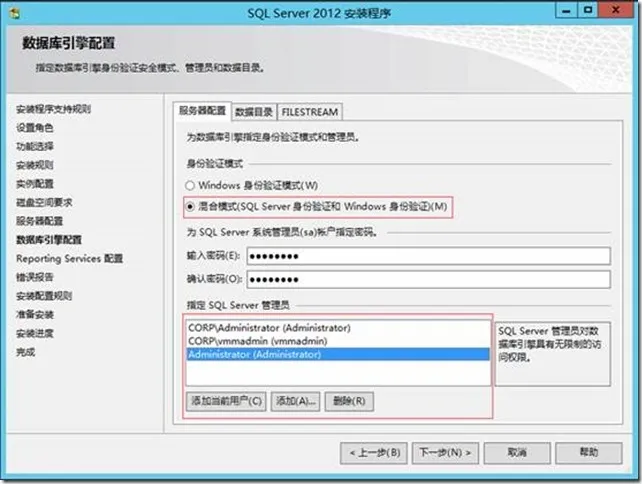This screenshot has height=484, width=642.
Task: Click the 服务器配置 step in sidebar
Action: pos(39,222)
